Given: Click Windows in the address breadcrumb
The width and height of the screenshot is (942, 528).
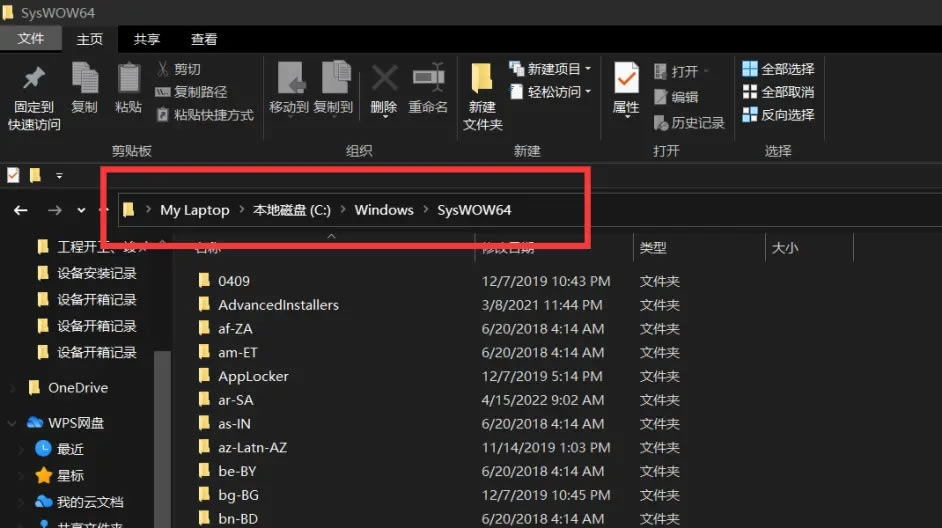Looking at the screenshot, I should tap(383, 210).
